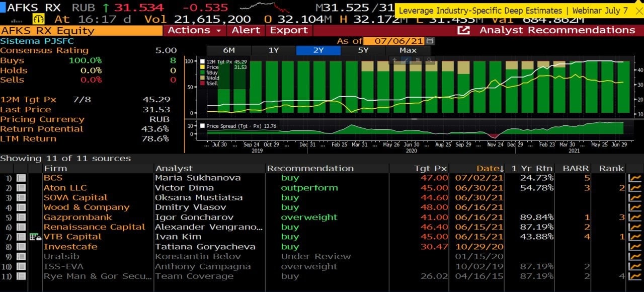The width and height of the screenshot is (644, 292).
Task: Open the BCS firm link
Action: [53, 178]
